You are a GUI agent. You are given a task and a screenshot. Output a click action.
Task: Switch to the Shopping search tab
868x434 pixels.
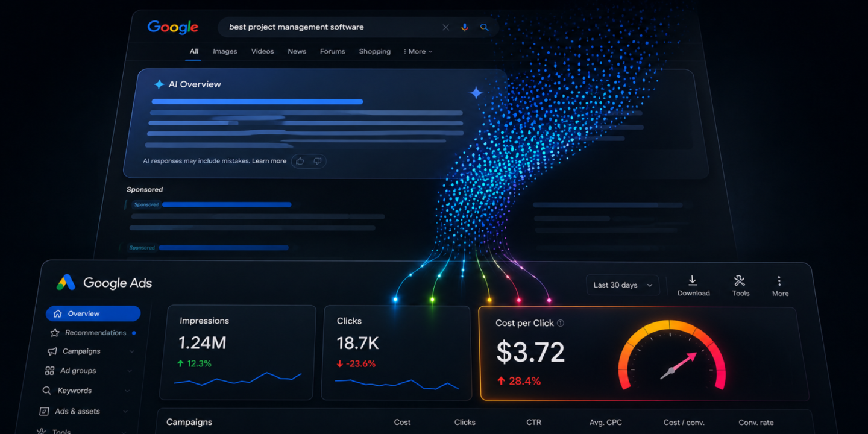click(x=375, y=52)
